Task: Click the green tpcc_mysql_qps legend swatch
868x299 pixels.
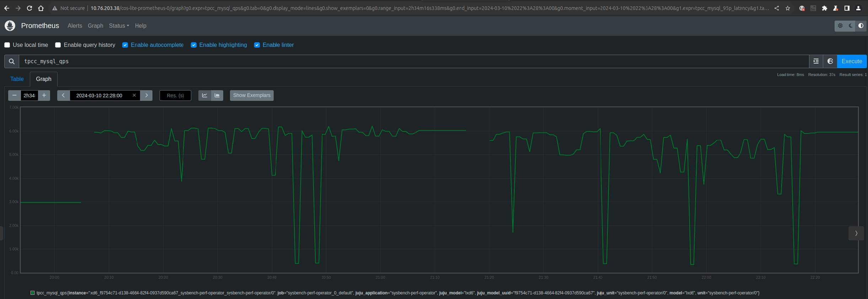Action: tap(32, 293)
